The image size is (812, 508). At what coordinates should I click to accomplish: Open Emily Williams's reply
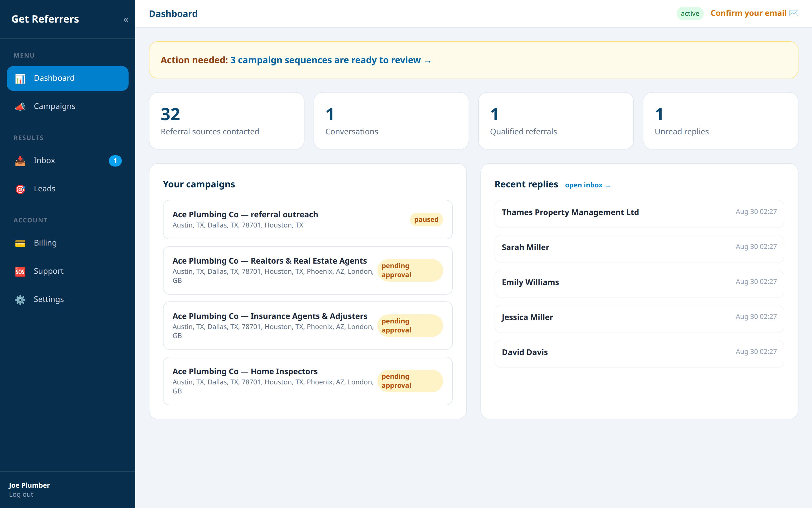click(x=639, y=284)
